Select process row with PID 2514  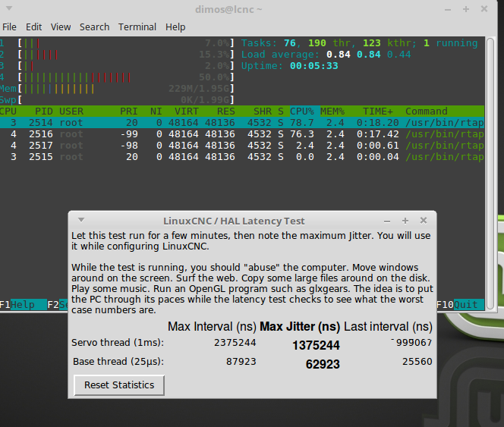click(242, 123)
